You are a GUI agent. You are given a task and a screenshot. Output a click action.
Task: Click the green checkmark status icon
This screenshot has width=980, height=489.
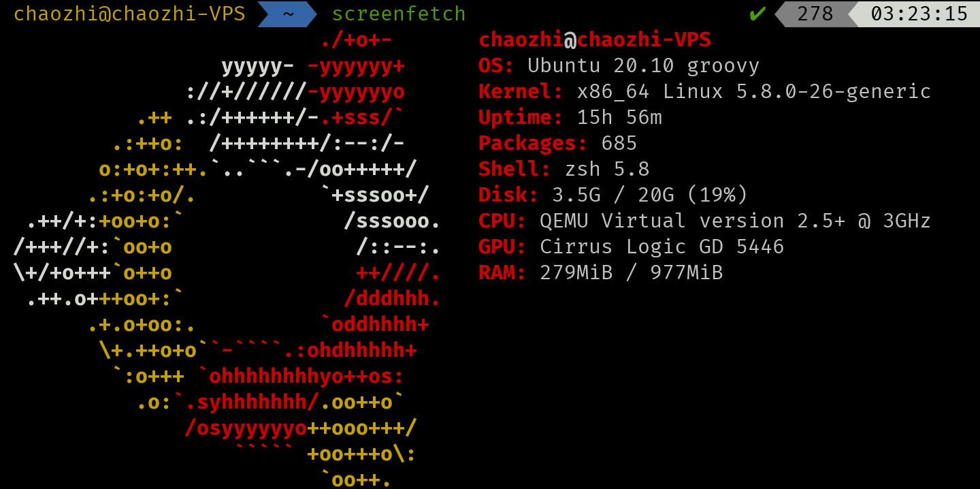pos(757,14)
